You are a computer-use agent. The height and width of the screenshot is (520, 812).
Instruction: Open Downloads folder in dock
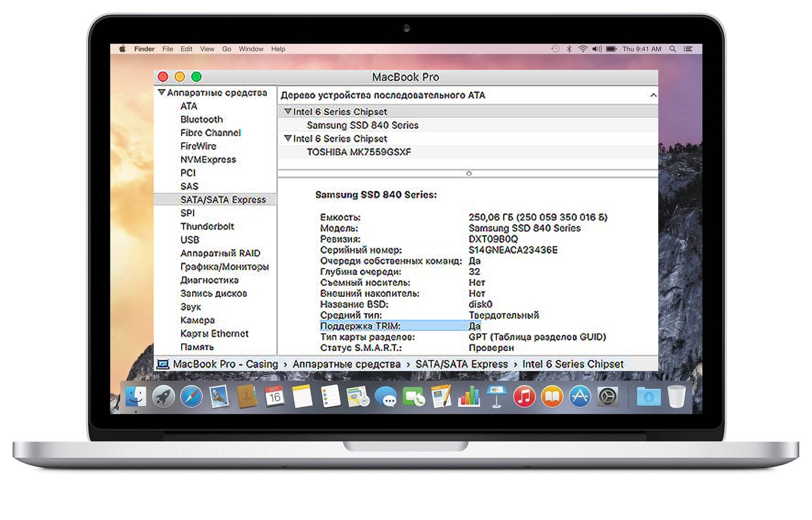(x=649, y=397)
